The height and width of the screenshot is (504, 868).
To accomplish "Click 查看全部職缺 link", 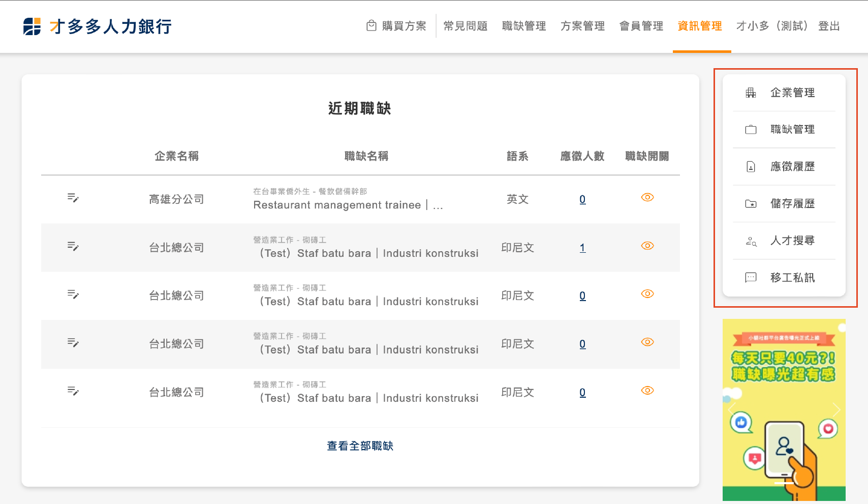I will pyautogui.click(x=360, y=446).
